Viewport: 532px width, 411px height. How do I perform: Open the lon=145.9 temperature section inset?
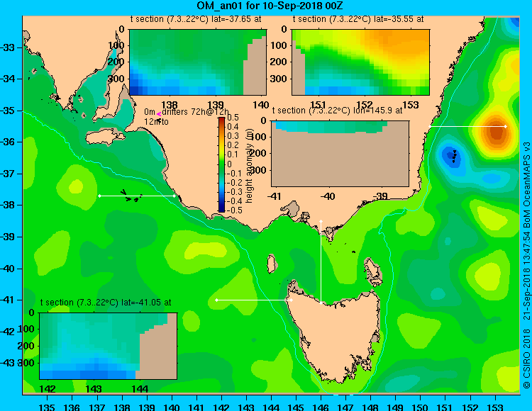[x=340, y=154]
